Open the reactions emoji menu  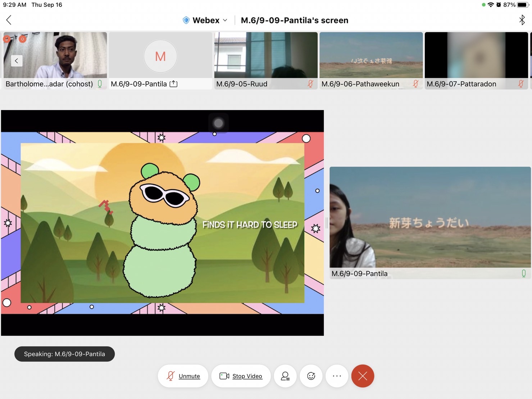(x=311, y=376)
